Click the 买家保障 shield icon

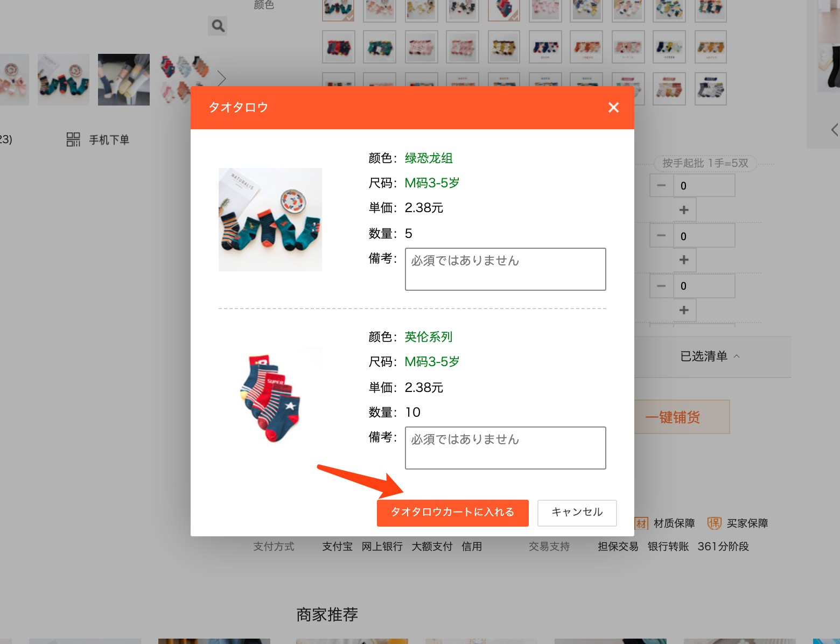tap(714, 523)
